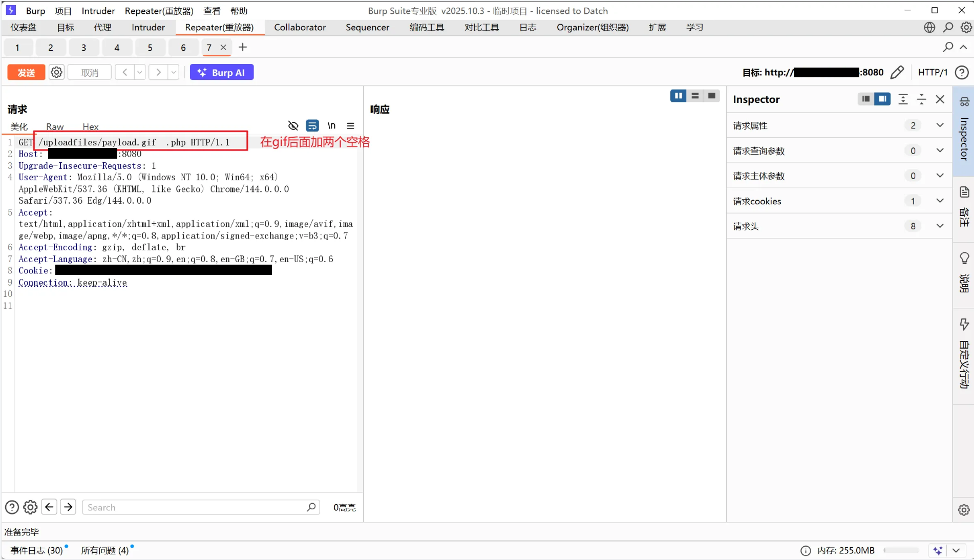974x560 pixels.
Task: Open search help question icon at bottom
Action: pos(12,507)
